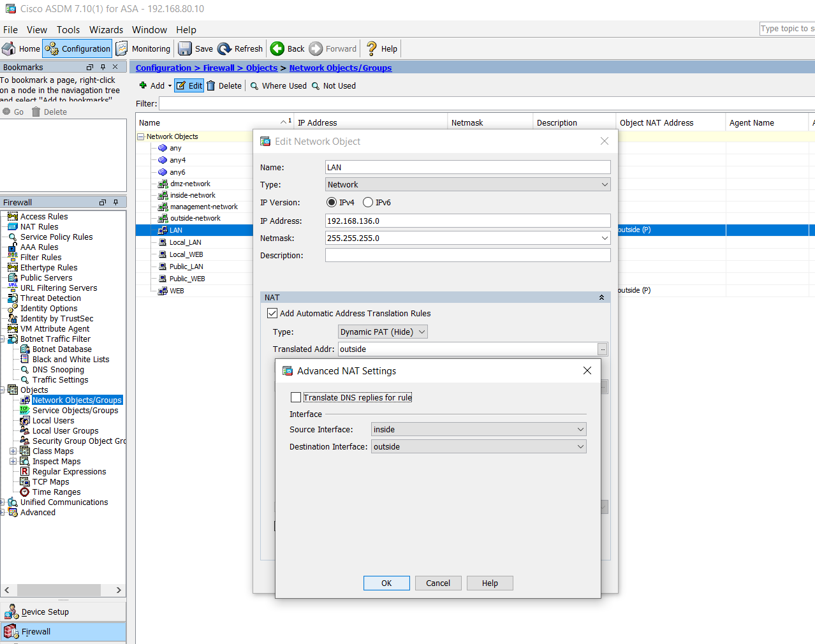Follow the Configuration breadcrumb link
Viewport: 815px width, 644px height.
coord(163,68)
